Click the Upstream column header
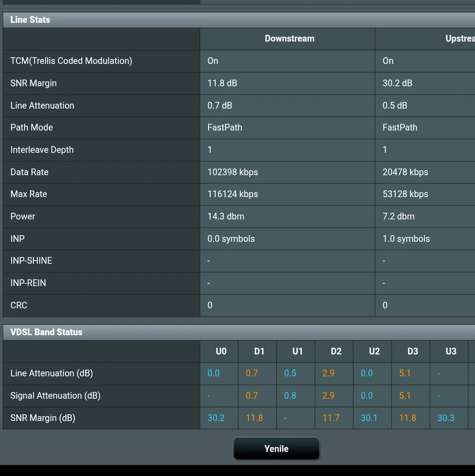Viewport: 475px width, 476px height. point(459,39)
